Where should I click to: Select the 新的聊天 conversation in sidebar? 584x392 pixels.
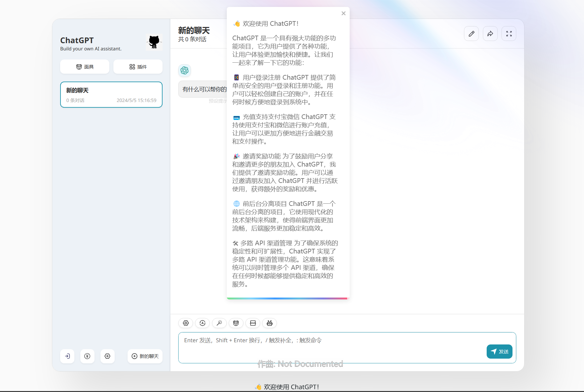111,95
